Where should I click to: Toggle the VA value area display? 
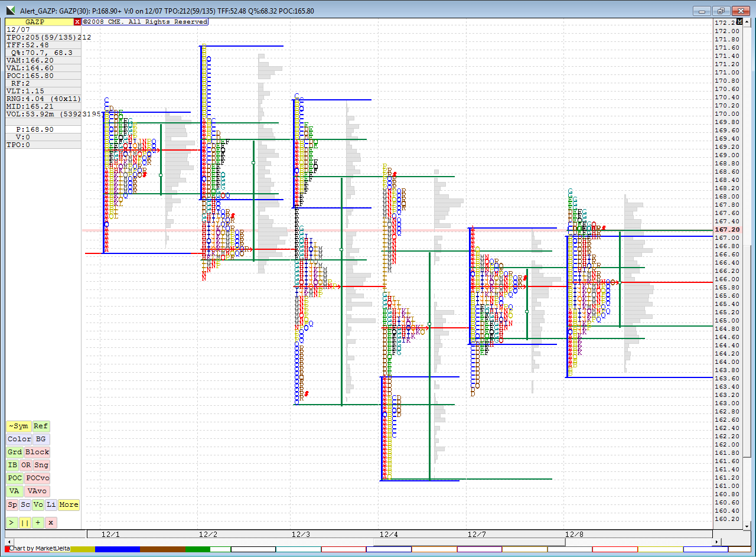(14, 491)
